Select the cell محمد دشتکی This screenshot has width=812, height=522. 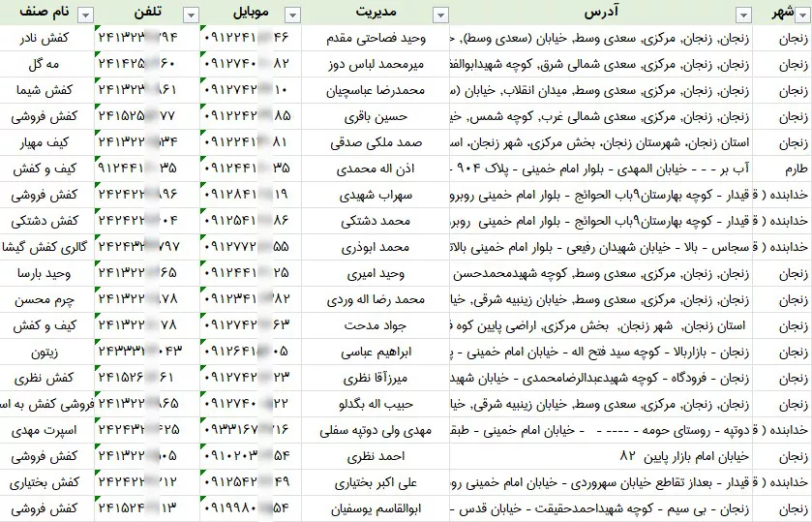click(x=376, y=221)
